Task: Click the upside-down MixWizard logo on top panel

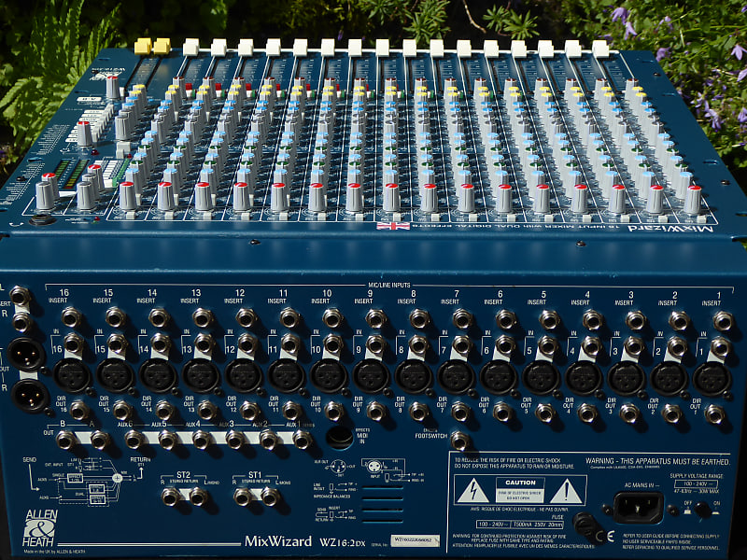Action: coord(671,229)
